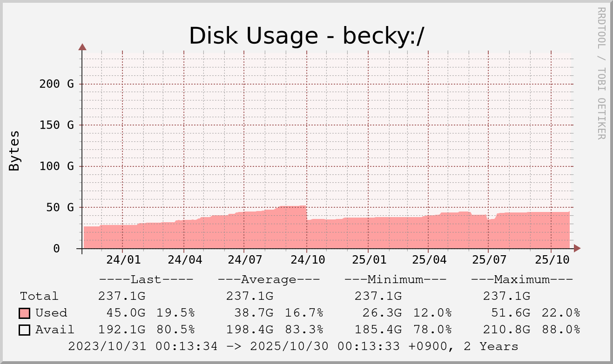Click the Used maximum value 51.6G
This screenshot has width=613, height=364.
tap(511, 313)
